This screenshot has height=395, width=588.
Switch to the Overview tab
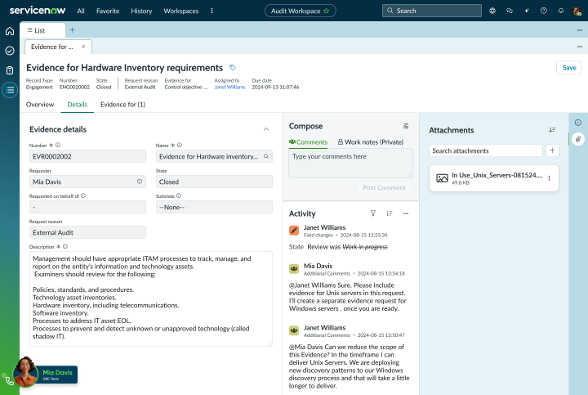[40, 104]
